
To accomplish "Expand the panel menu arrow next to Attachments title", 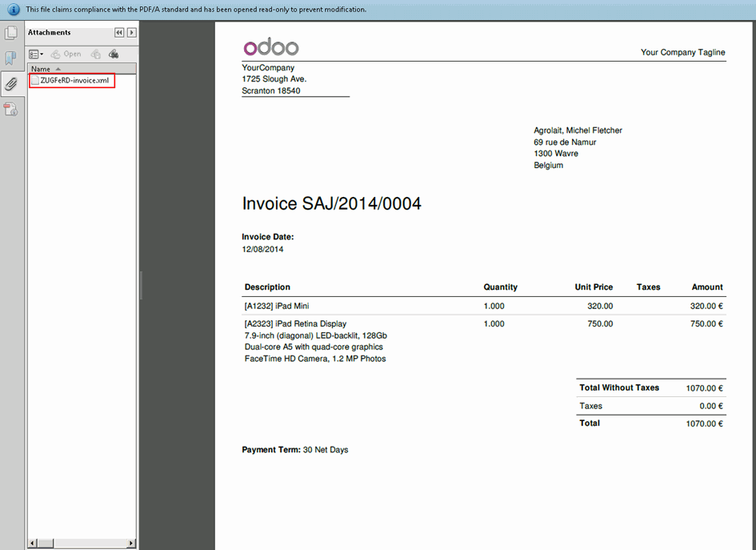I will tap(132, 32).
